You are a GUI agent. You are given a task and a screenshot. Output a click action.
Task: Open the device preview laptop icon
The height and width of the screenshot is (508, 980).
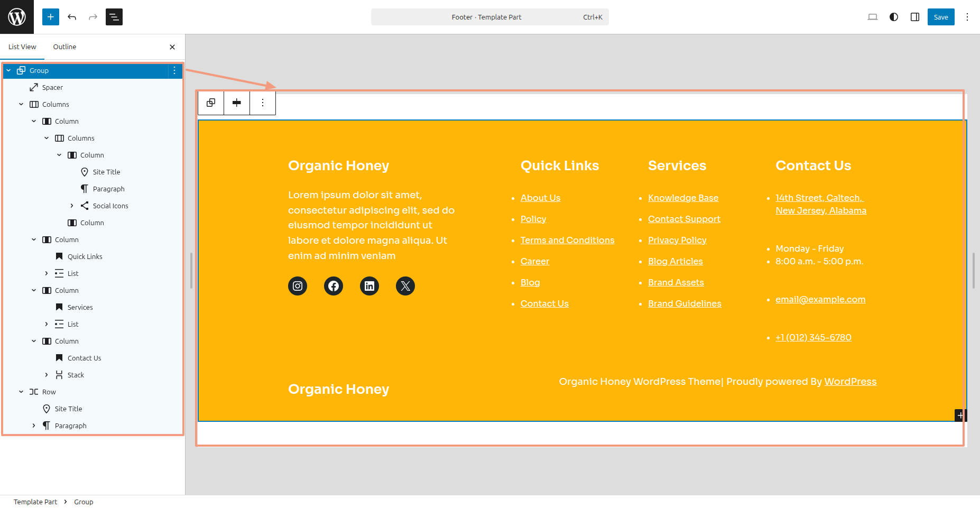pos(873,17)
